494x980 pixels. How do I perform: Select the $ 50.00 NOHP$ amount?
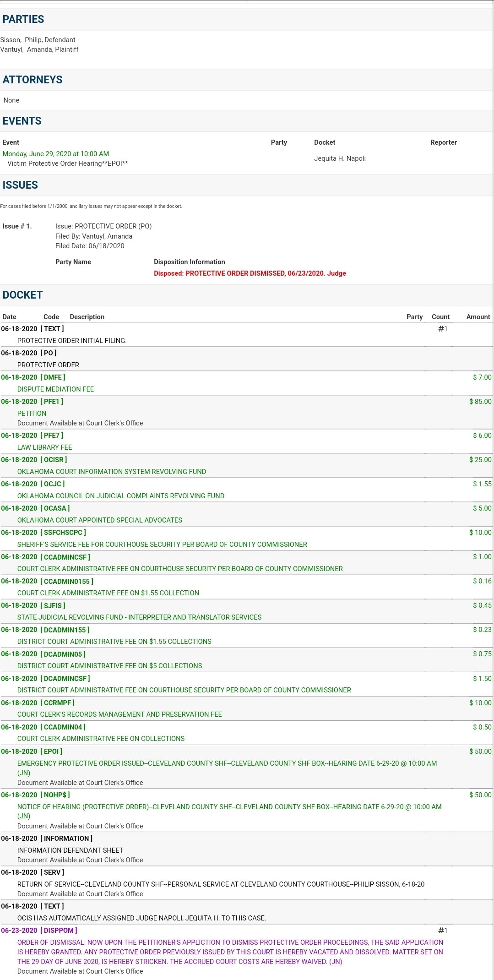(x=480, y=795)
